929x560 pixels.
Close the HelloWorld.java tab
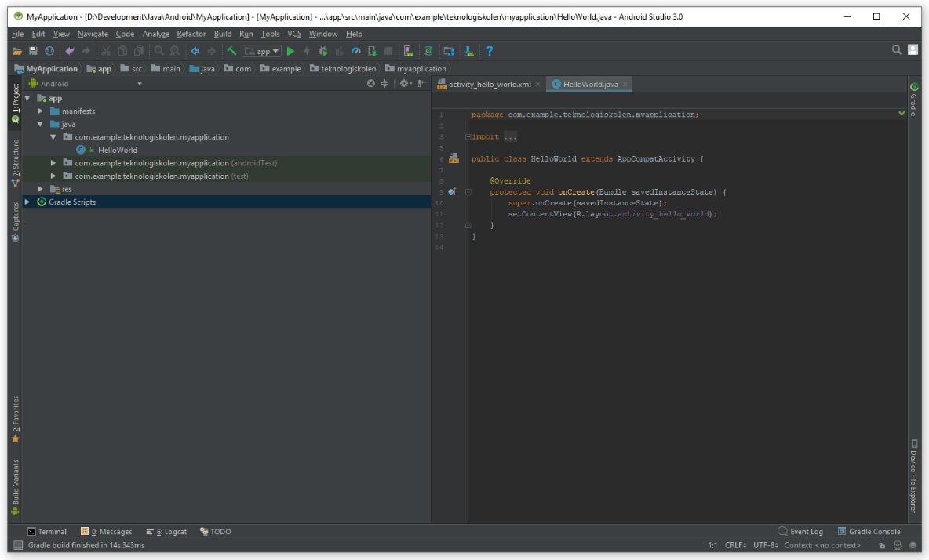625,84
